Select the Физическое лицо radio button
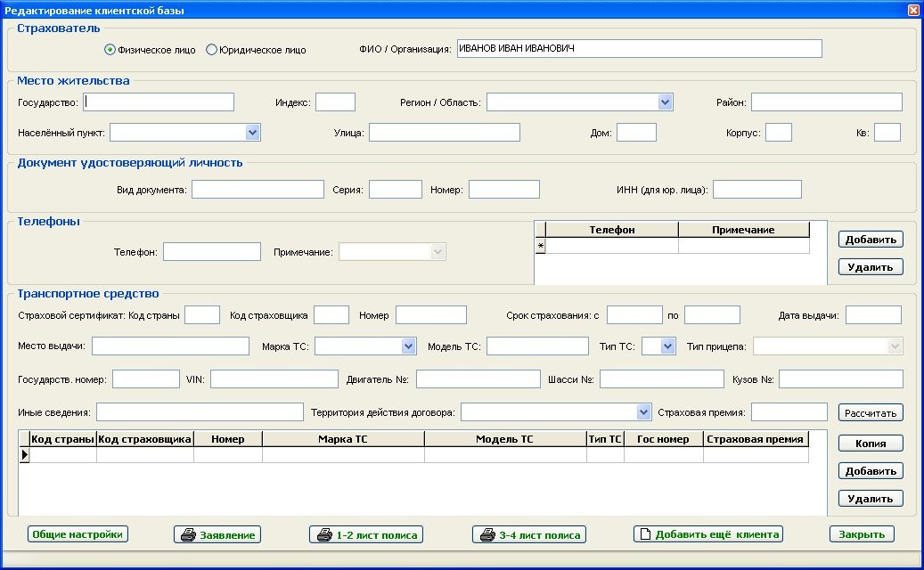924x570 pixels. (x=110, y=50)
